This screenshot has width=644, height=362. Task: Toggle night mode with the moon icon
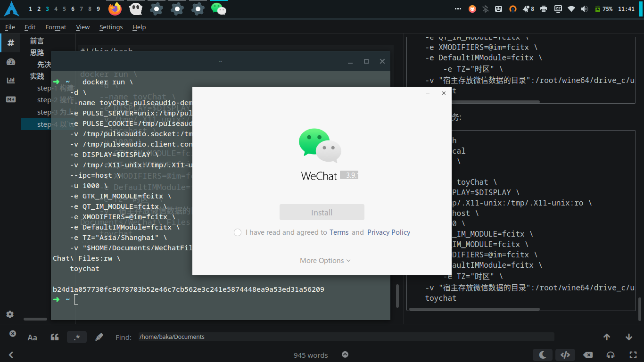543,355
